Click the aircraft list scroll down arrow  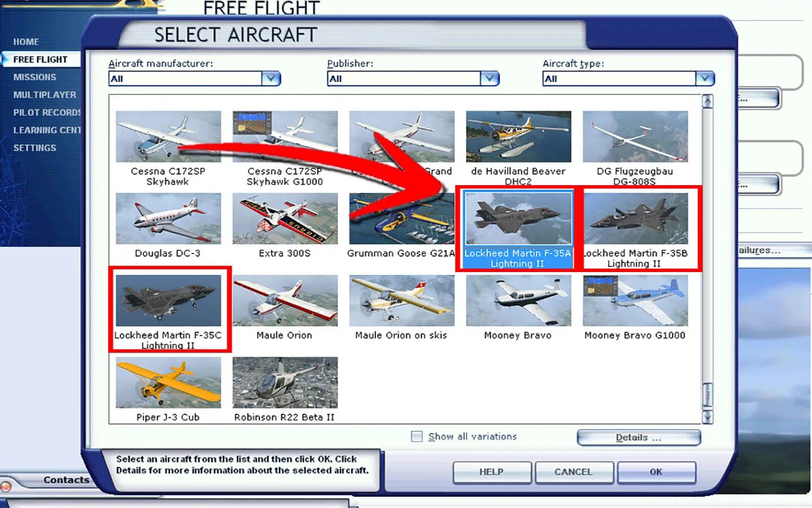[x=707, y=417]
